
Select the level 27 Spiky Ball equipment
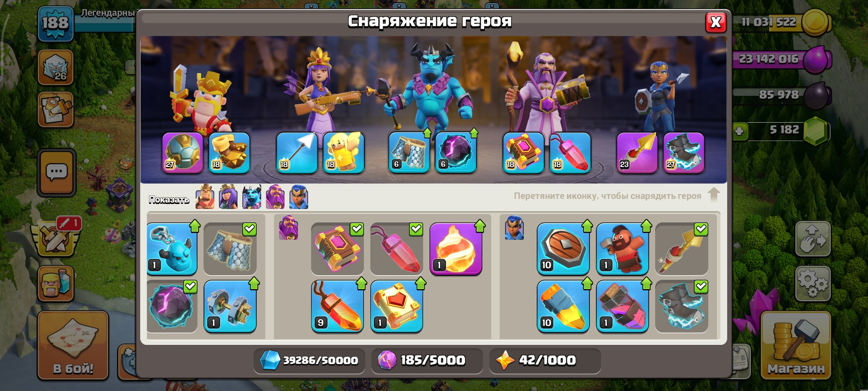(182, 153)
